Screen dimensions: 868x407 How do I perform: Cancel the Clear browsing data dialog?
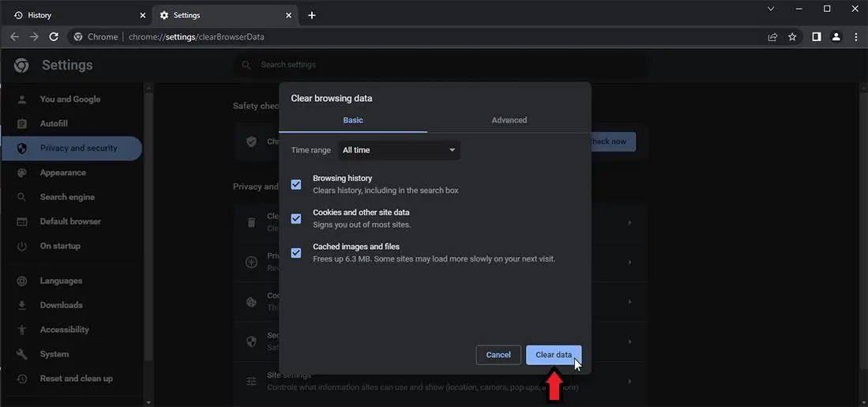(x=498, y=355)
